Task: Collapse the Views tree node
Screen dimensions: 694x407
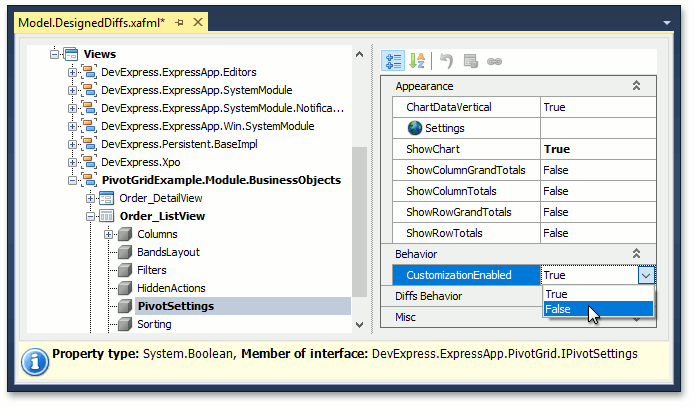Action: (x=54, y=54)
